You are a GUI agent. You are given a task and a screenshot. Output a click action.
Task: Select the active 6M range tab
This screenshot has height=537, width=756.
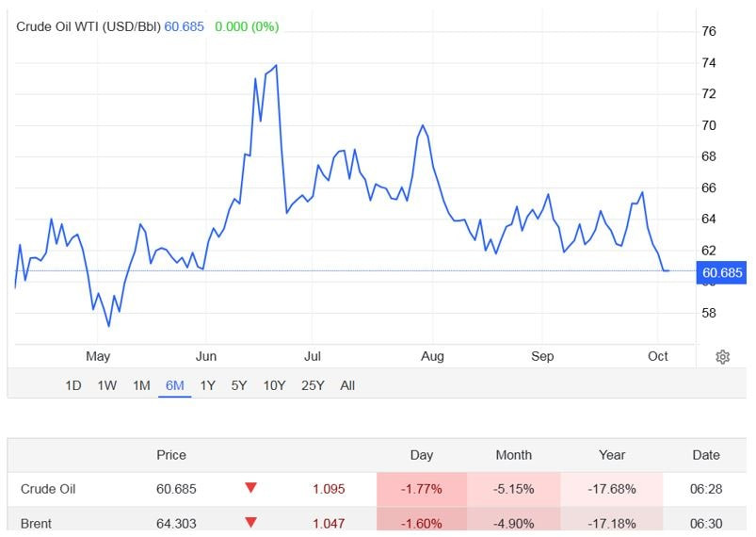pyautogui.click(x=174, y=385)
